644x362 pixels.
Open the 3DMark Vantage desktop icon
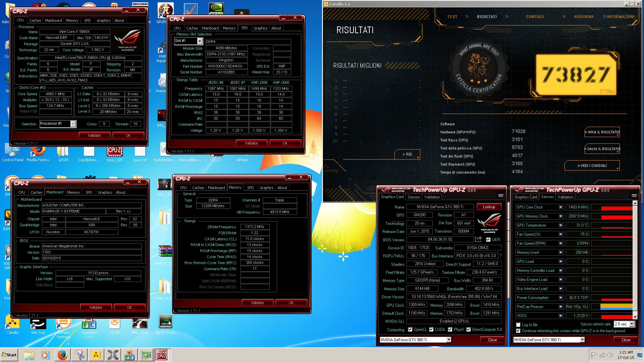(x=63, y=328)
